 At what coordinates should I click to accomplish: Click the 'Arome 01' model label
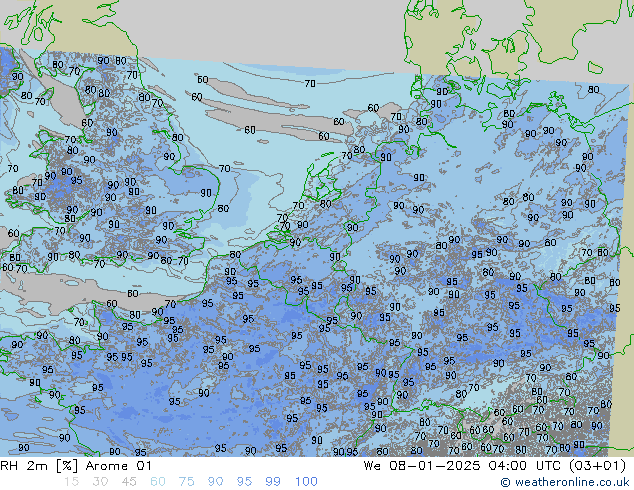(x=119, y=466)
